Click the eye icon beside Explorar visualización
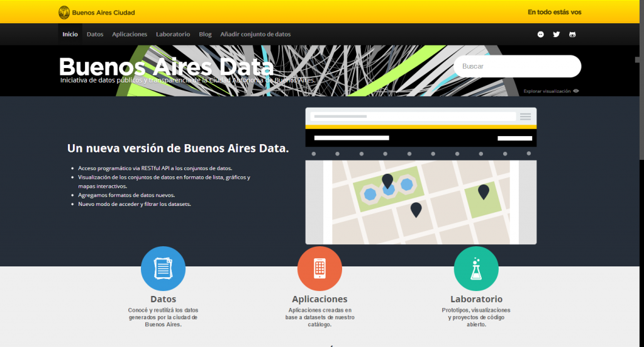644x347 pixels. click(576, 91)
